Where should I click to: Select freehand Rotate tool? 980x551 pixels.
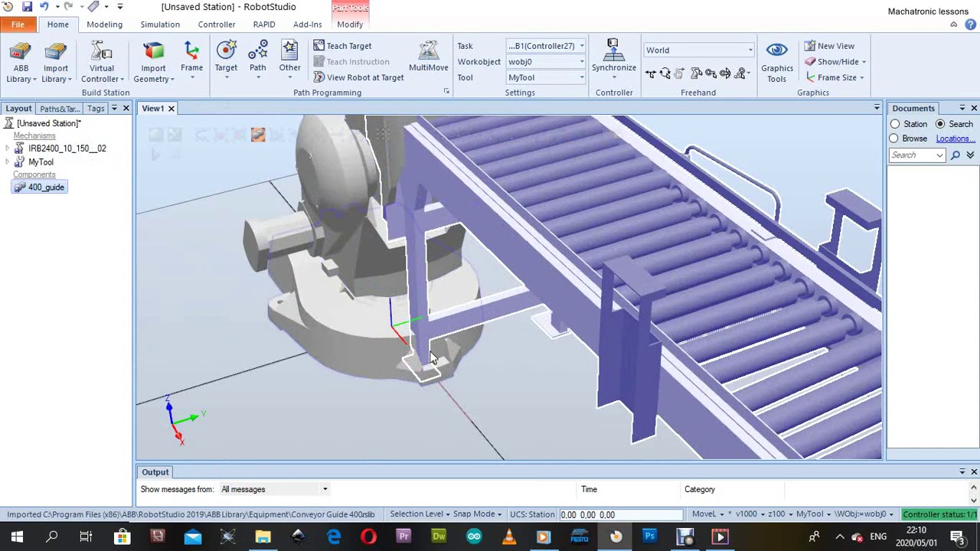point(665,73)
